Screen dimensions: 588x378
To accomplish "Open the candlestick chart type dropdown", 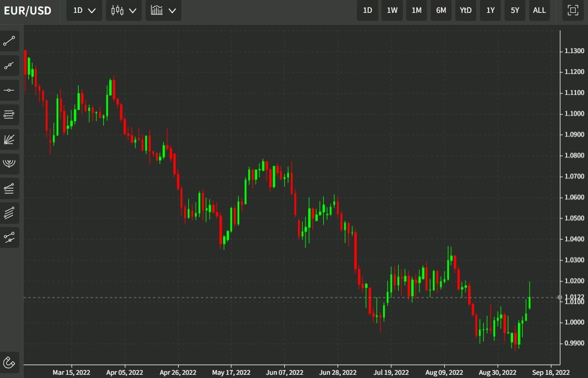I will click(x=124, y=10).
